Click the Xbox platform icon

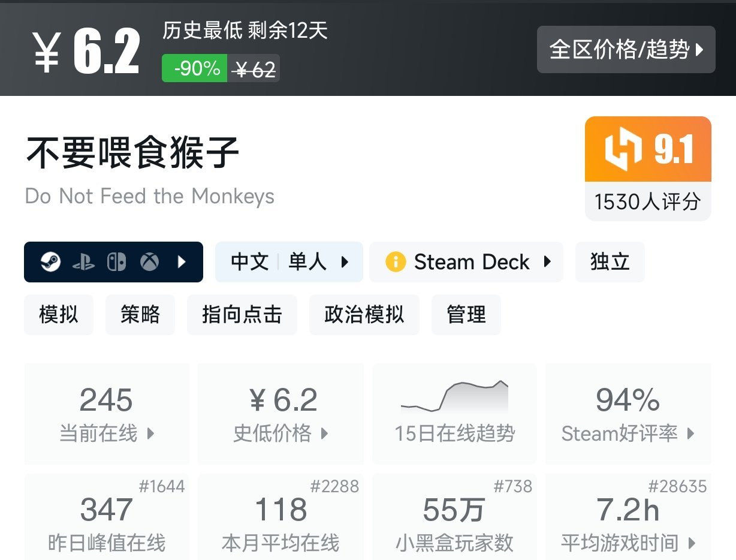[x=149, y=262]
